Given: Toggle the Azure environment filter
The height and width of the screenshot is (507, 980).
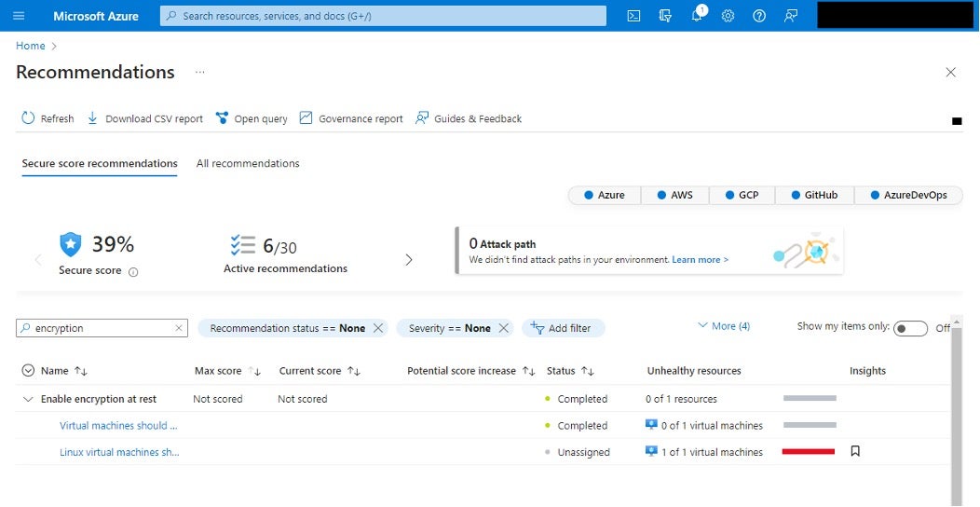Looking at the screenshot, I should [605, 195].
